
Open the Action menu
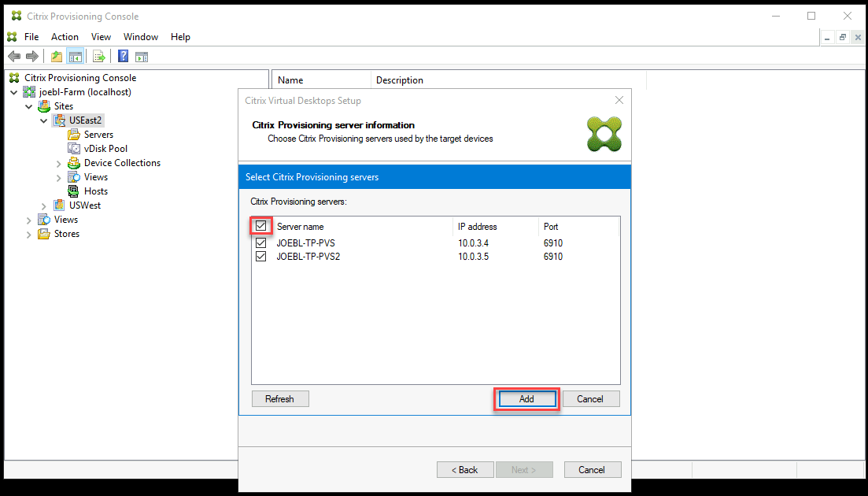click(x=65, y=36)
